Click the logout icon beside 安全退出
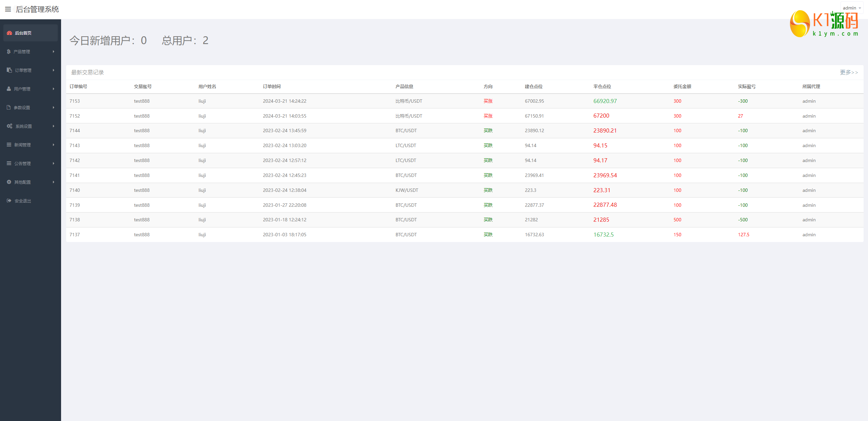868x421 pixels. tap(9, 200)
